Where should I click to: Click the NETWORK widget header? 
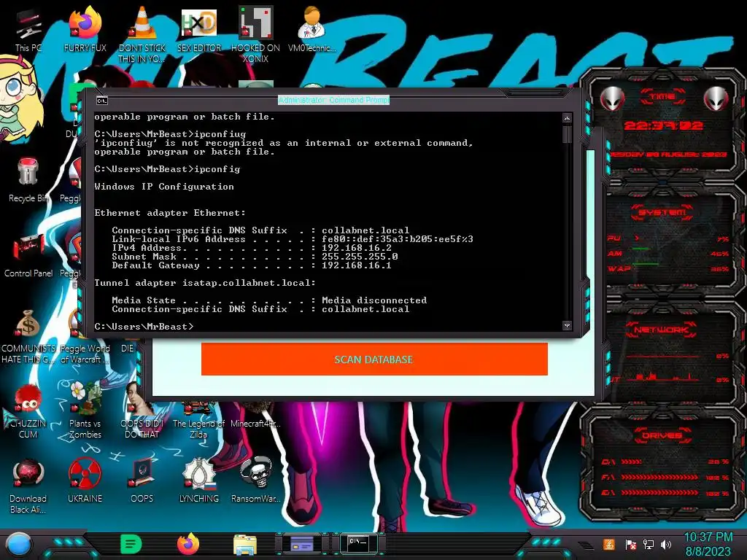click(x=661, y=330)
